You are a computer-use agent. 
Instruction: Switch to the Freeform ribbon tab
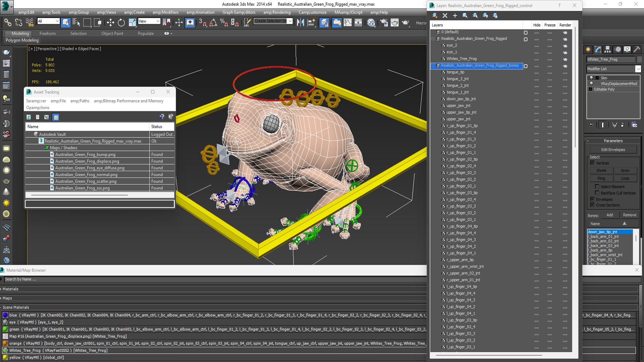pos(48,34)
